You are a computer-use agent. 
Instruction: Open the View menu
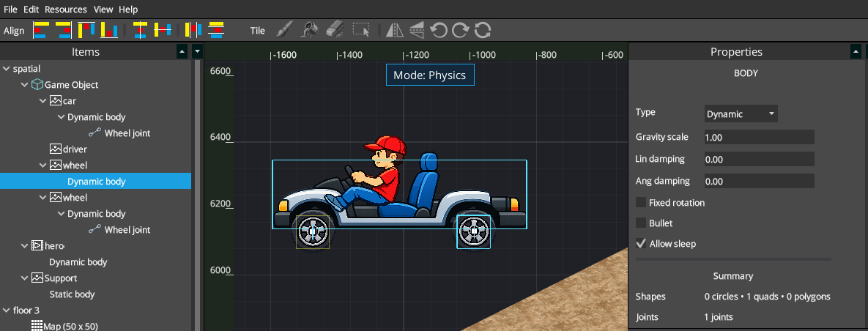click(x=103, y=10)
